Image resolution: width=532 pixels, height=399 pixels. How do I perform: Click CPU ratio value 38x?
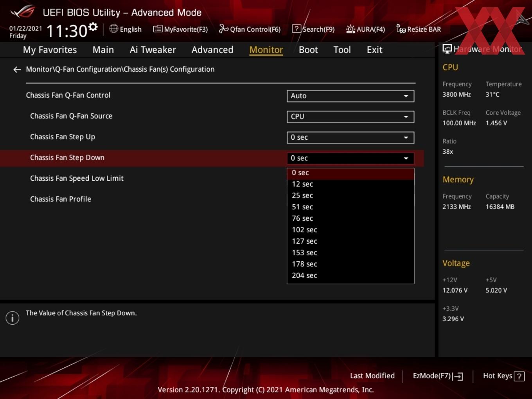448,152
